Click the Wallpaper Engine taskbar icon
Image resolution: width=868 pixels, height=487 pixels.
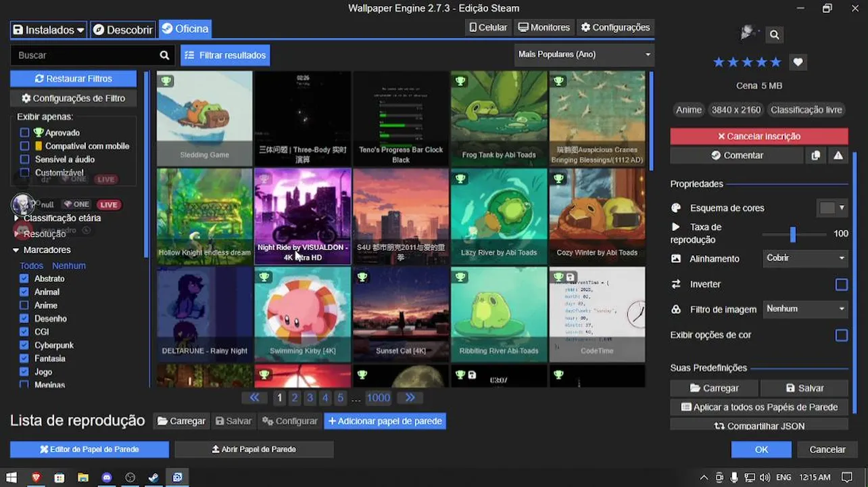pyautogui.click(x=177, y=478)
